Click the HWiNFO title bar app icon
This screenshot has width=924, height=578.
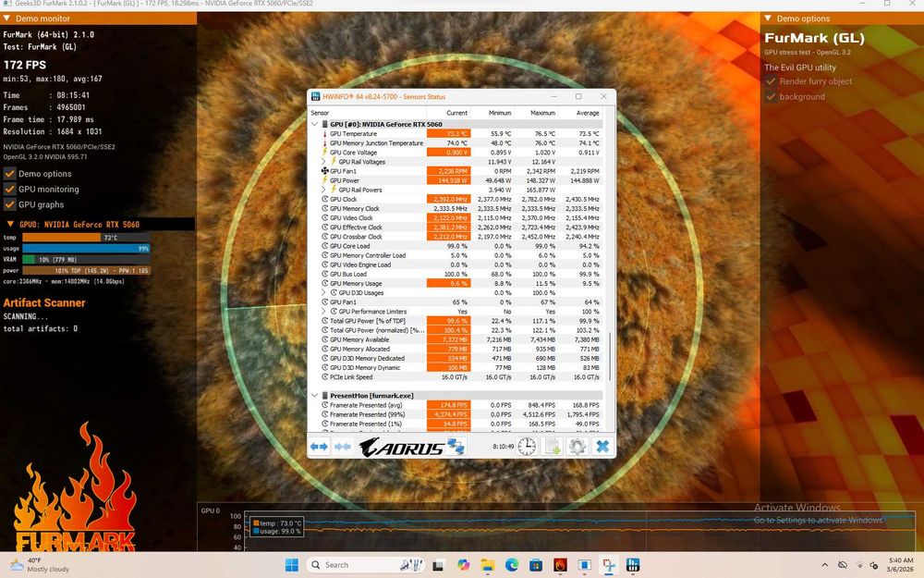[315, 96]
